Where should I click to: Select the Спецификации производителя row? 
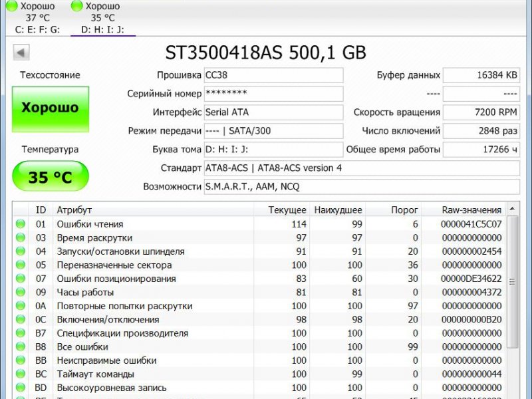(259, 333)
